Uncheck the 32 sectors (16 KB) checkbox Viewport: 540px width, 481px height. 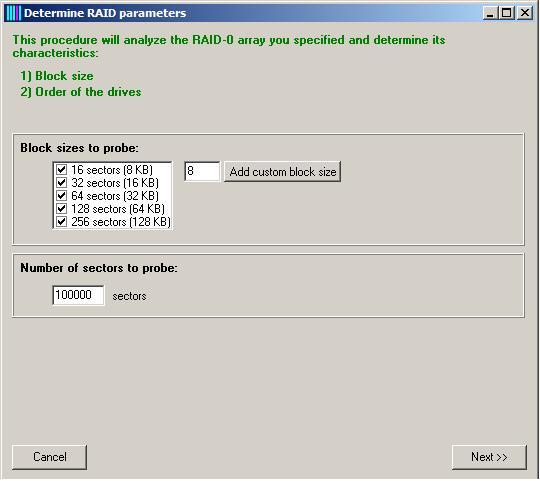tap(61, 182)
